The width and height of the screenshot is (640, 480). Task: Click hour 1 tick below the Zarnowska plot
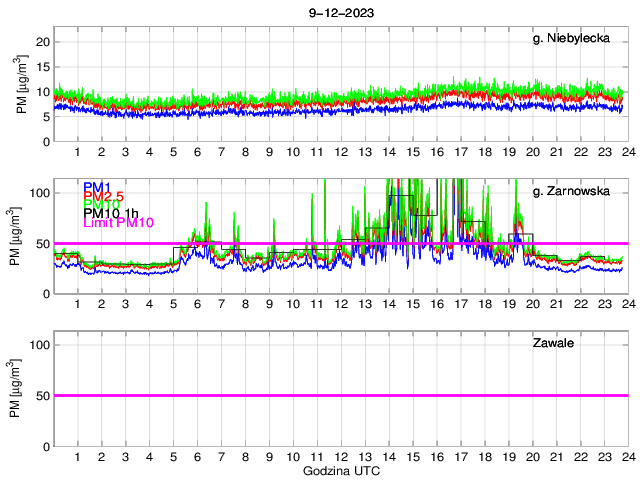(x=77, y=304)
